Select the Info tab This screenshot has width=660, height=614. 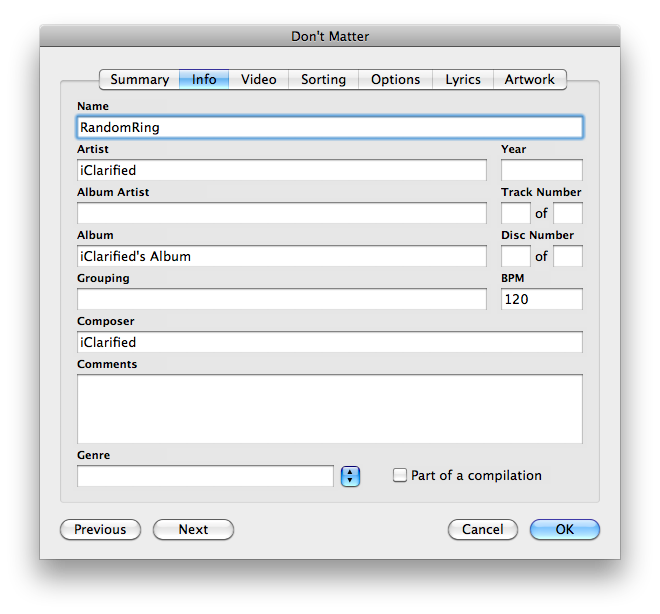tap(204, 79)
